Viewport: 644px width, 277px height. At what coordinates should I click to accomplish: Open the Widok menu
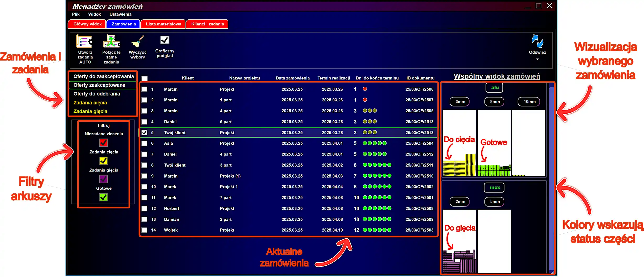coord(94,14)
